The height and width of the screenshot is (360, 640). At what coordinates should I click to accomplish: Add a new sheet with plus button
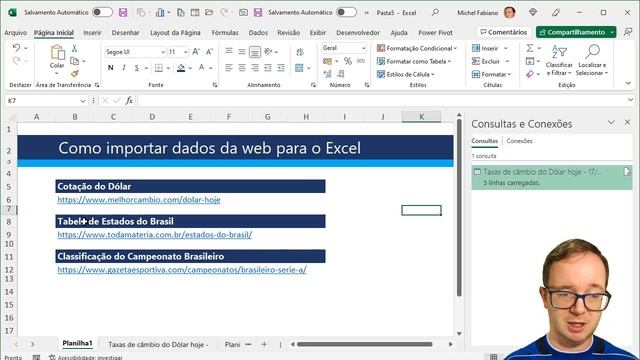tap(264, 344)
